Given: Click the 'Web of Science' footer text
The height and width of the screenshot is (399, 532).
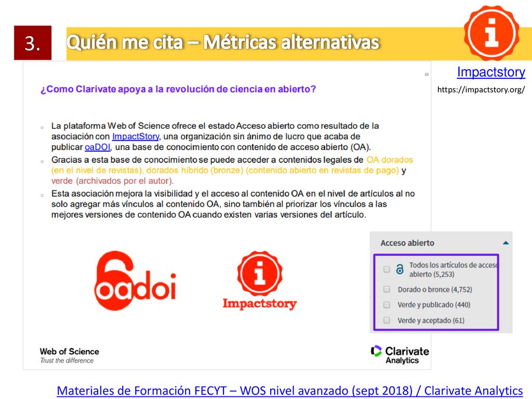Looking at the screenshot, I should click(x=69, y=352).
